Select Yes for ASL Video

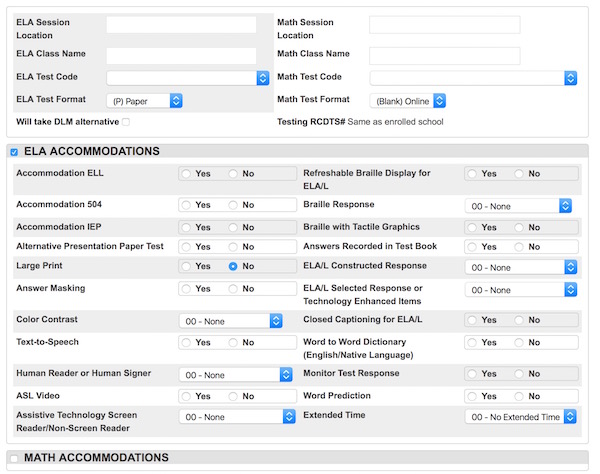tap(186, 396)
